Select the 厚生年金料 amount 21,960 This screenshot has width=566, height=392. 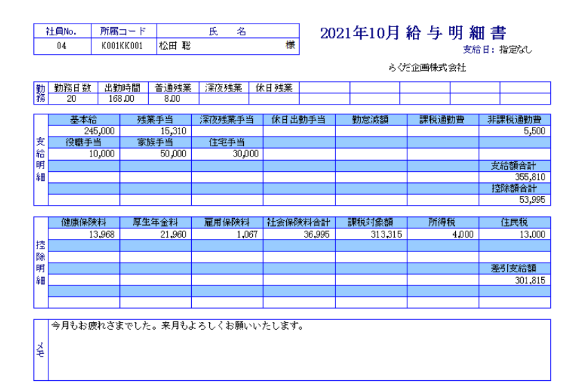tap(173, 235)
